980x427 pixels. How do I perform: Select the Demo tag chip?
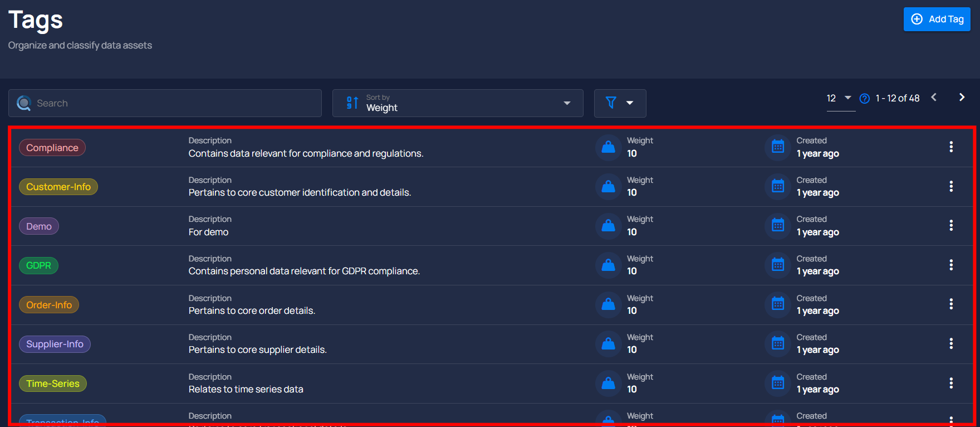coord(39,226)
